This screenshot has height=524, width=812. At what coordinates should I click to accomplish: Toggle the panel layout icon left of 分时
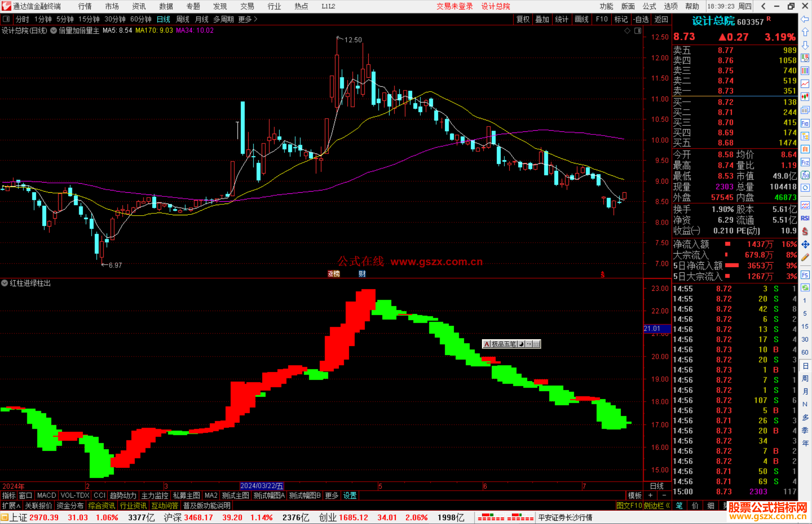pyautogui.click(x=6, y=19)
